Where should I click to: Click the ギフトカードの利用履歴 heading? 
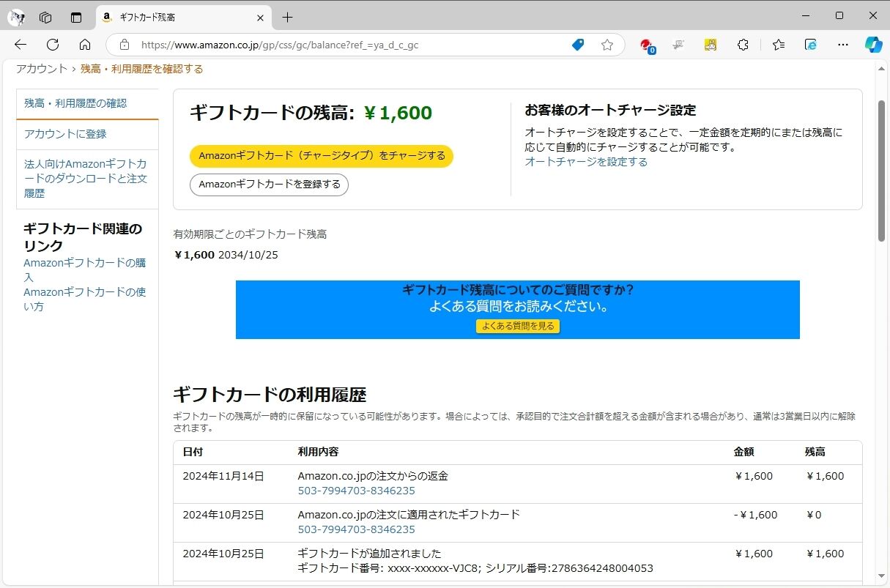[x=270, y=395]
